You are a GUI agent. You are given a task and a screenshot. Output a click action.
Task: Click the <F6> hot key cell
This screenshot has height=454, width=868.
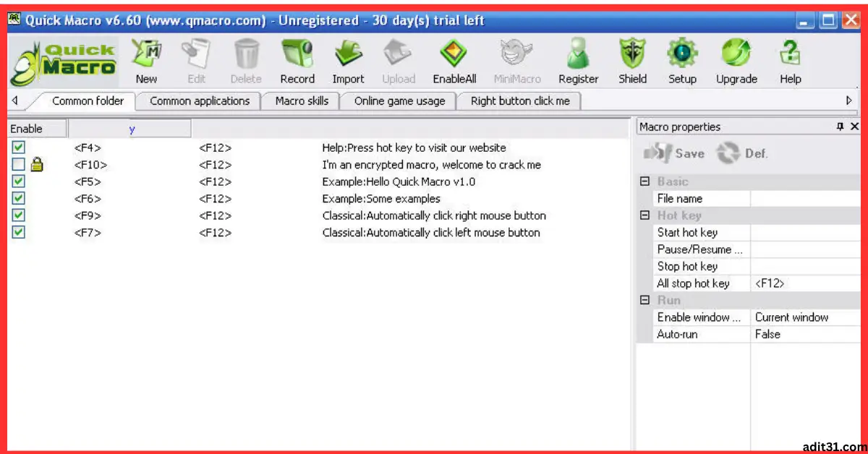coord(88,198)
